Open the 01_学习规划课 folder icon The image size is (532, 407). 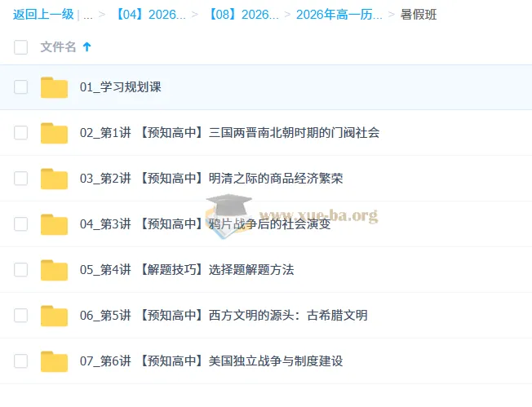(x=54, y=87)
